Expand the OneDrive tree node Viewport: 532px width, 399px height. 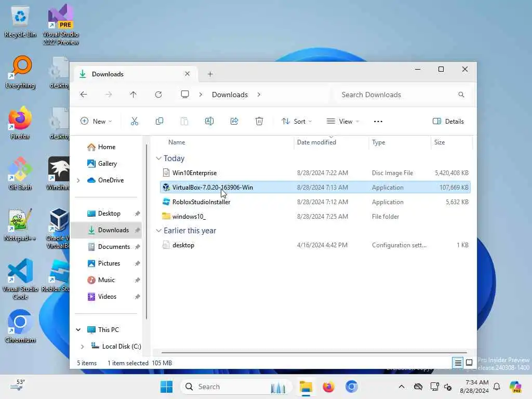pos(78,180)
